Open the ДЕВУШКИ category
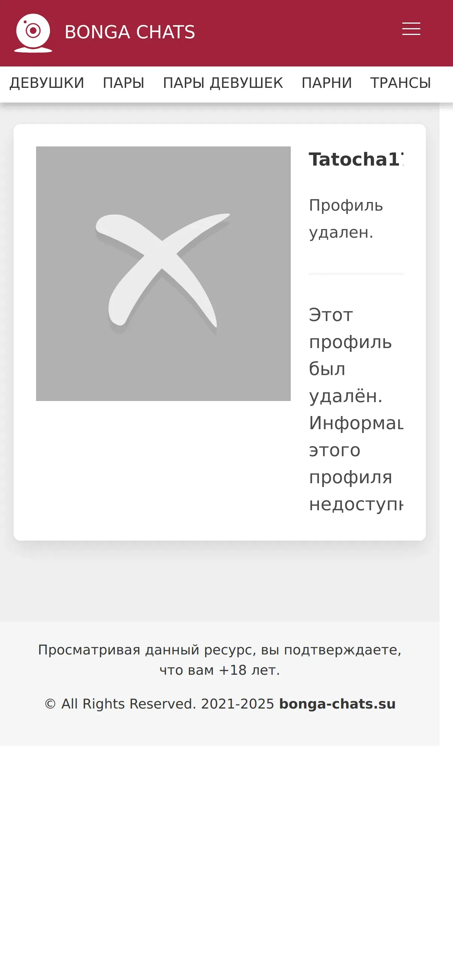Image resolution: width=453 pixels, height=980 pixels. point(47,83)
